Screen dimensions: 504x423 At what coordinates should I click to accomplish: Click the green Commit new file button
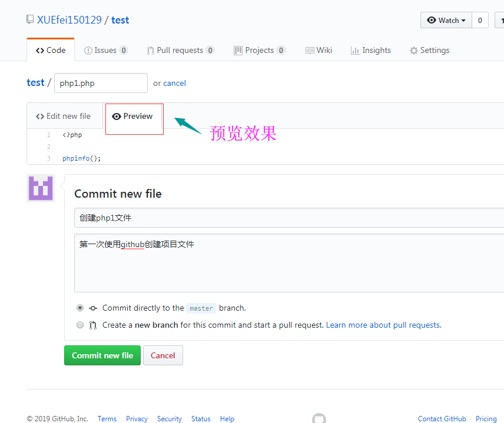coord(102,355)
